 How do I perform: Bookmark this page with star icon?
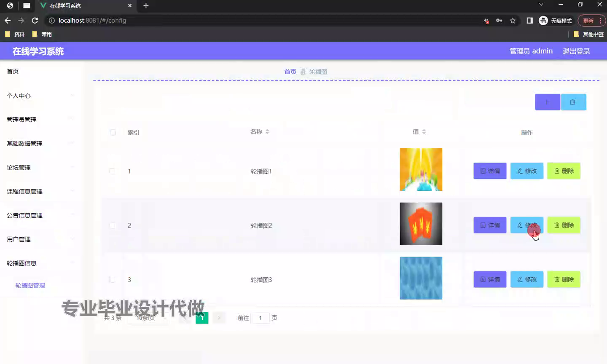point(513,20)
